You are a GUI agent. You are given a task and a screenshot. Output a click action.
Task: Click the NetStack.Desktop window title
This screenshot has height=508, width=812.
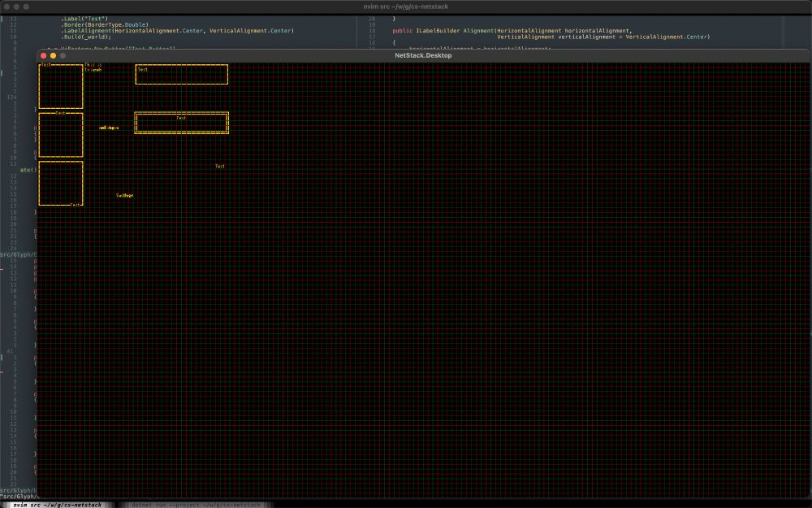pyautogui.click(x=423, y=55)
